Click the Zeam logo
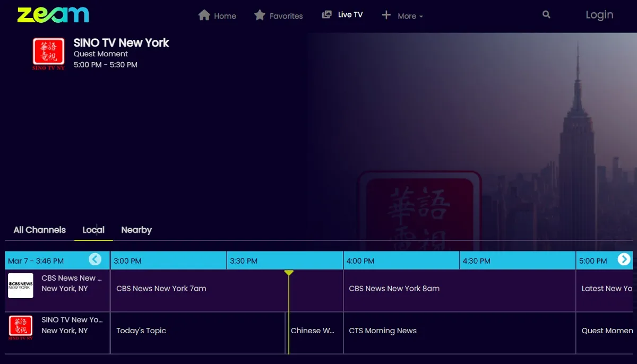This screenshot has width=637, height=364. tap(53, 15)
